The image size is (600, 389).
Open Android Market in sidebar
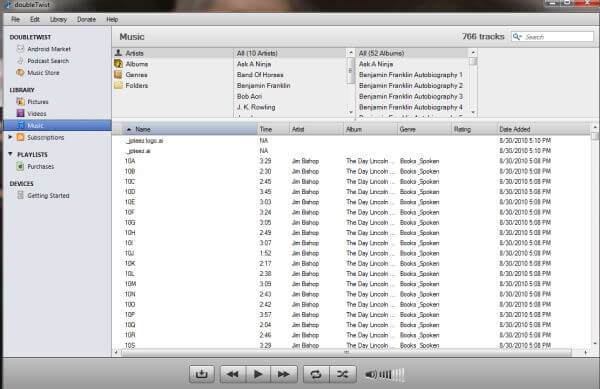(x=49, y=49)
